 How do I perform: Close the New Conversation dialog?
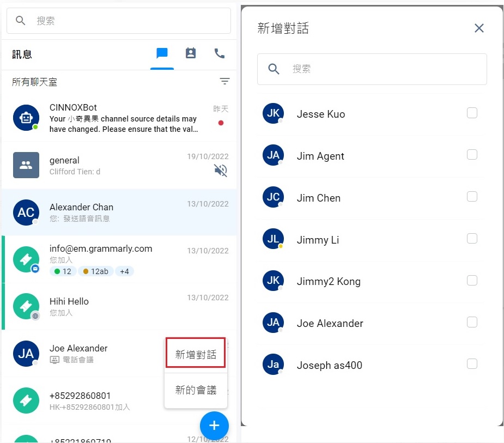479,28
